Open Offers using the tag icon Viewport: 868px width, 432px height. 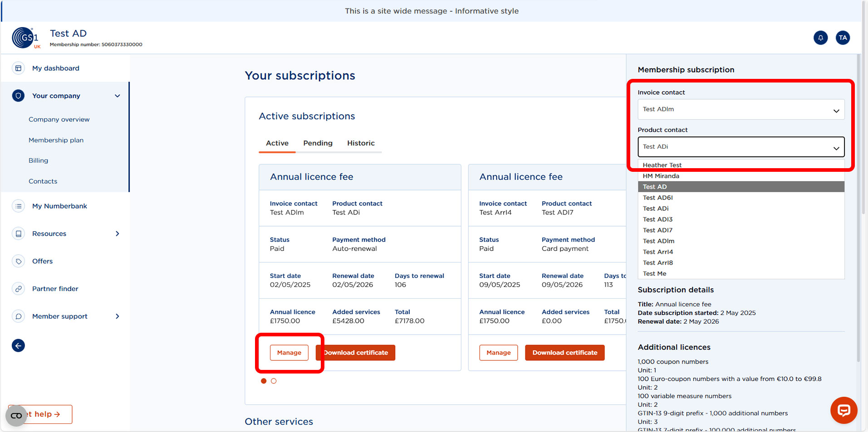pos(18,261)
